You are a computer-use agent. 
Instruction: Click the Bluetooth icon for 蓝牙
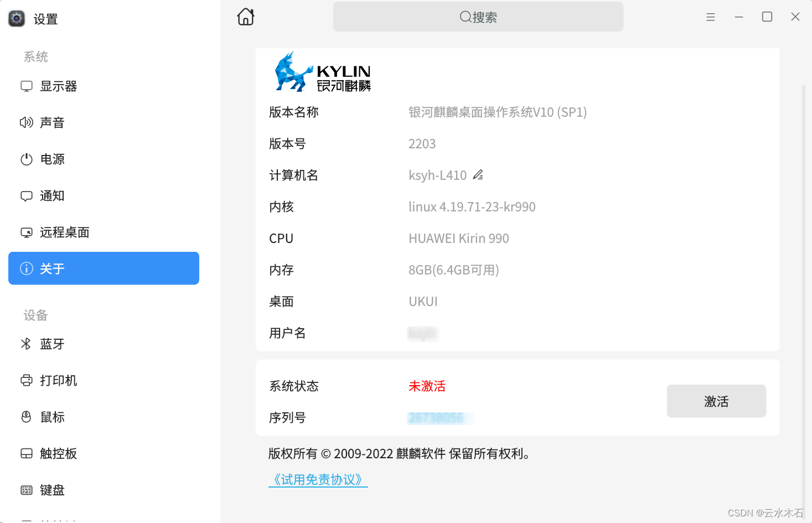coord(26,344)
